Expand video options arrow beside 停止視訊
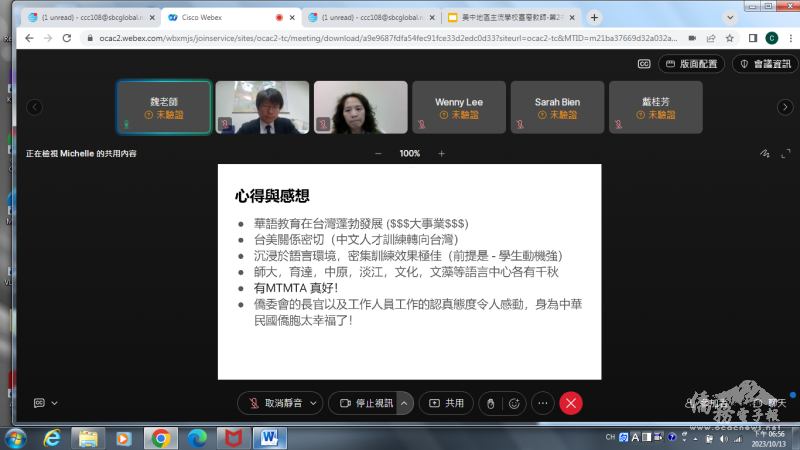This screenshot has height=450, width=800. (404, 403)
